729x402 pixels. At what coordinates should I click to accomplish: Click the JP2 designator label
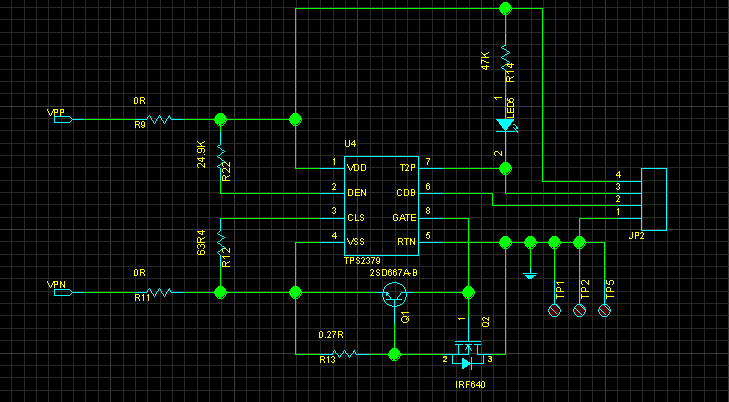(636, 236)
